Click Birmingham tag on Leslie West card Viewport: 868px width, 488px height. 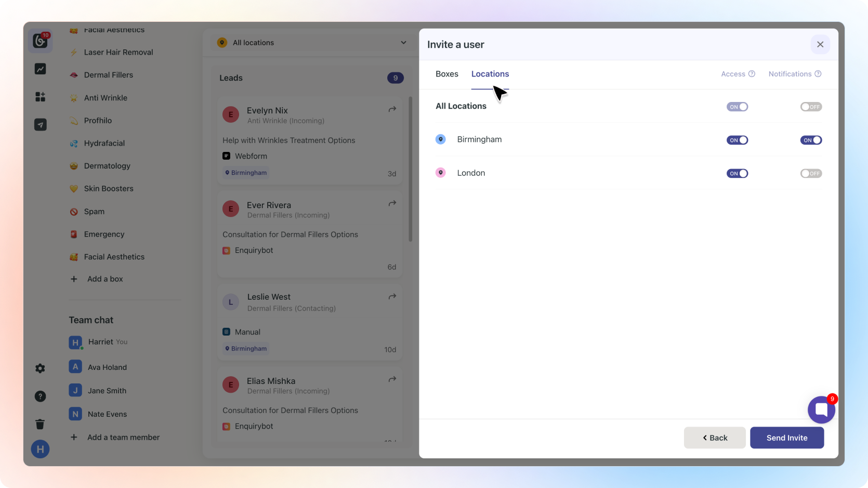click(x=246, y=349)
